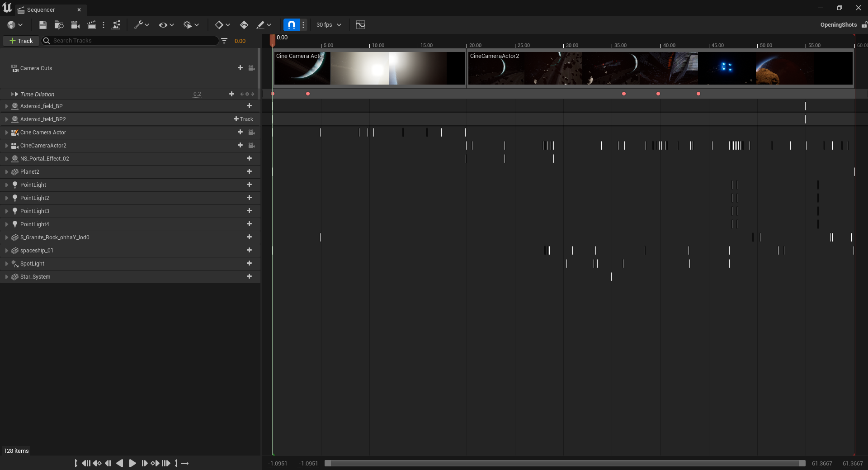Toggle loop mode arrow in playback controls

point(185,463)
